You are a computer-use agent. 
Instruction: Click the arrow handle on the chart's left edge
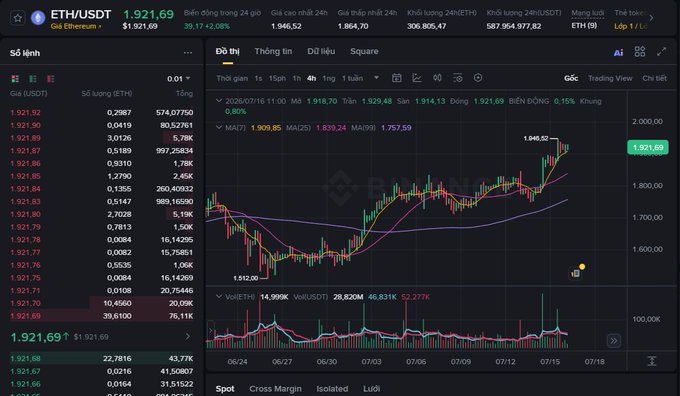pyautogui.click(x=211, y=331)
